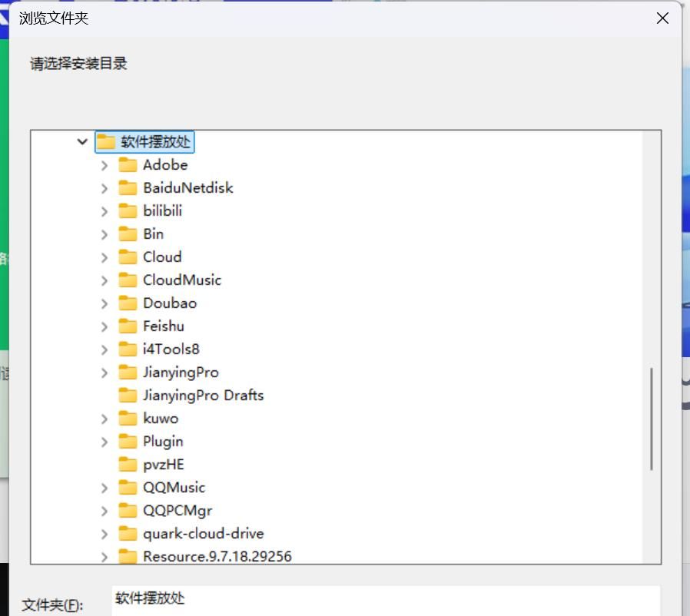Select the quark-cloud-drive folder name
The image size is (690, 616).
(204, 534)
